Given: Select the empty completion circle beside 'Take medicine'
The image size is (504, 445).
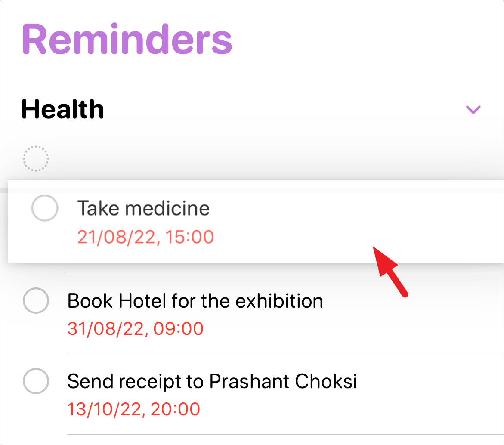Looking at the screenshot, I should [x=45, y=208].
